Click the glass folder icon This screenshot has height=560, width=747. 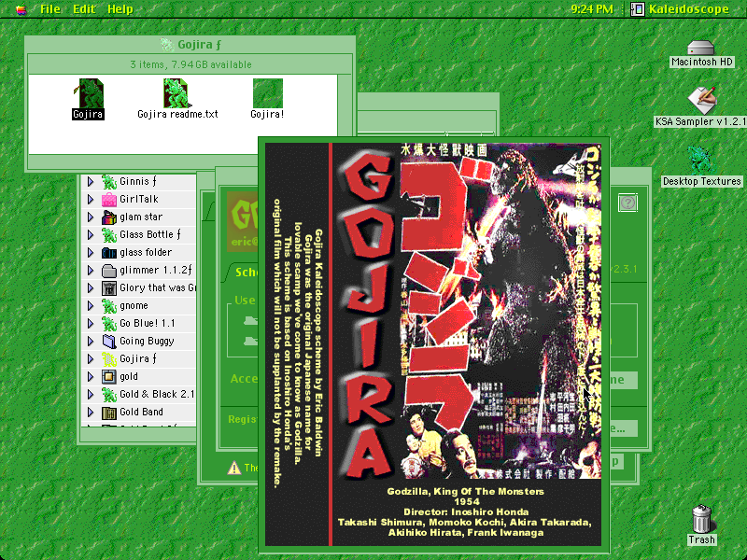109,252
